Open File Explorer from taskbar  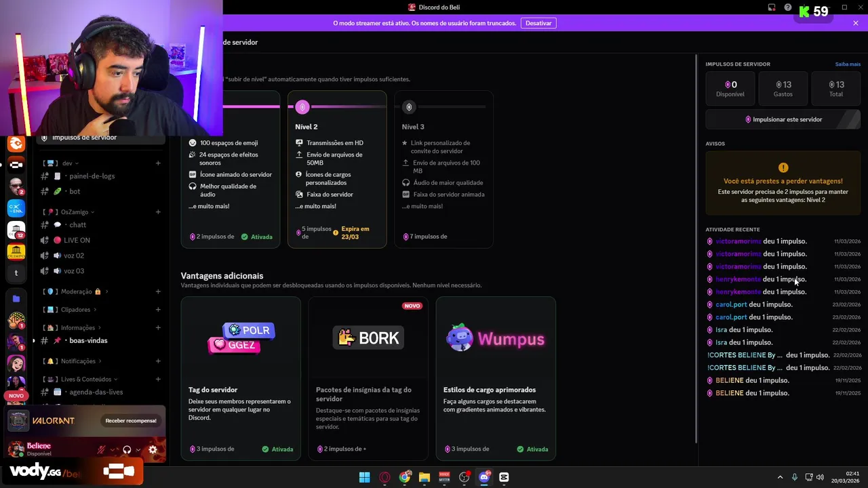pos(425,477)
